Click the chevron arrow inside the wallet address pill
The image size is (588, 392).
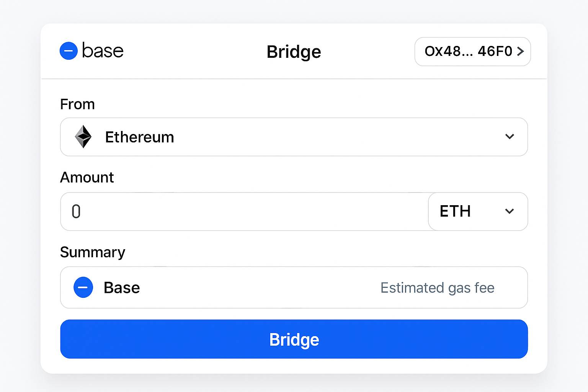point(521,52)
